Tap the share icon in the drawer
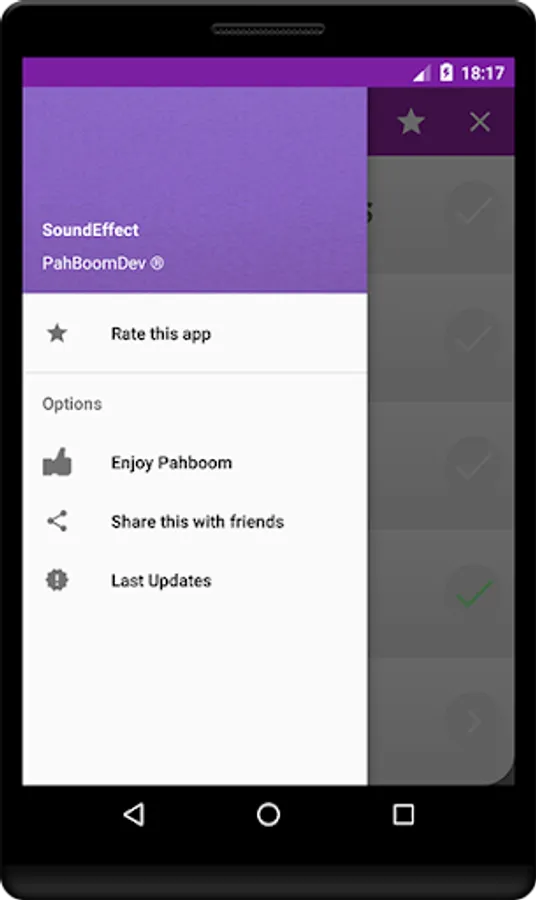 (57, 521)
